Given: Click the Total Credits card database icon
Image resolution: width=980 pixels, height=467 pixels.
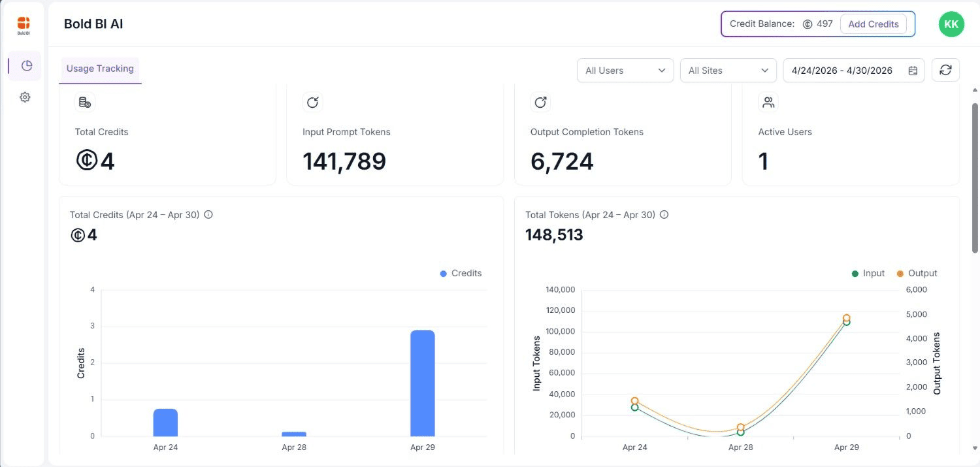Looking at the screenshot, I should (x=85, y=102).
